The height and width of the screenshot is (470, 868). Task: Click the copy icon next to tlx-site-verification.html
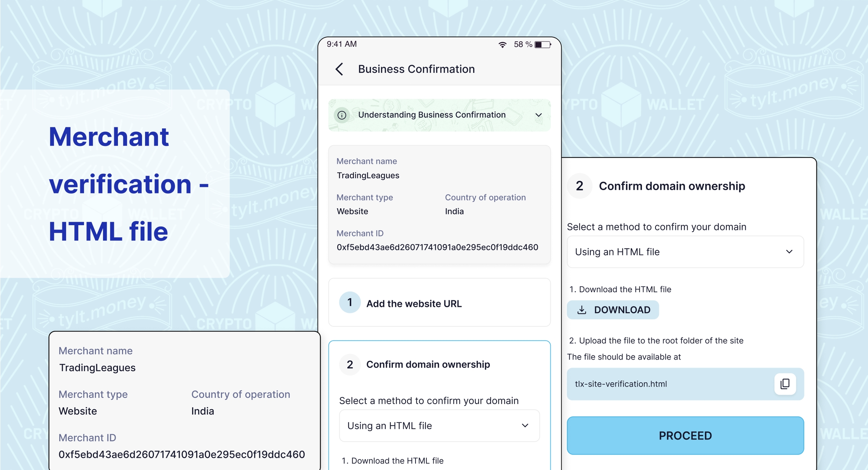pos(785,384)
